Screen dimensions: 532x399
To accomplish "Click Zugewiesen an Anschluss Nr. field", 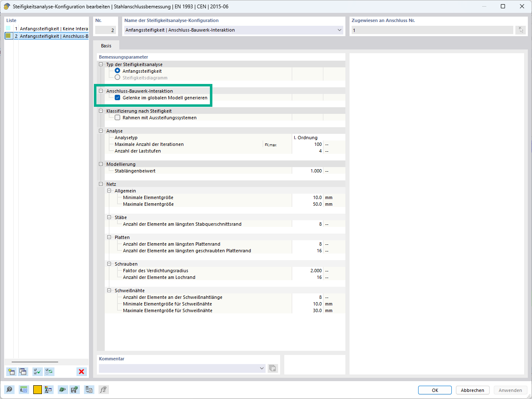I will pos(432,30).
